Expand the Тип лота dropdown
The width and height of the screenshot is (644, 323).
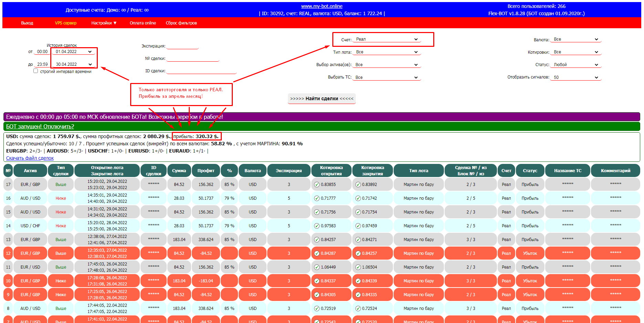coord(387,52)
